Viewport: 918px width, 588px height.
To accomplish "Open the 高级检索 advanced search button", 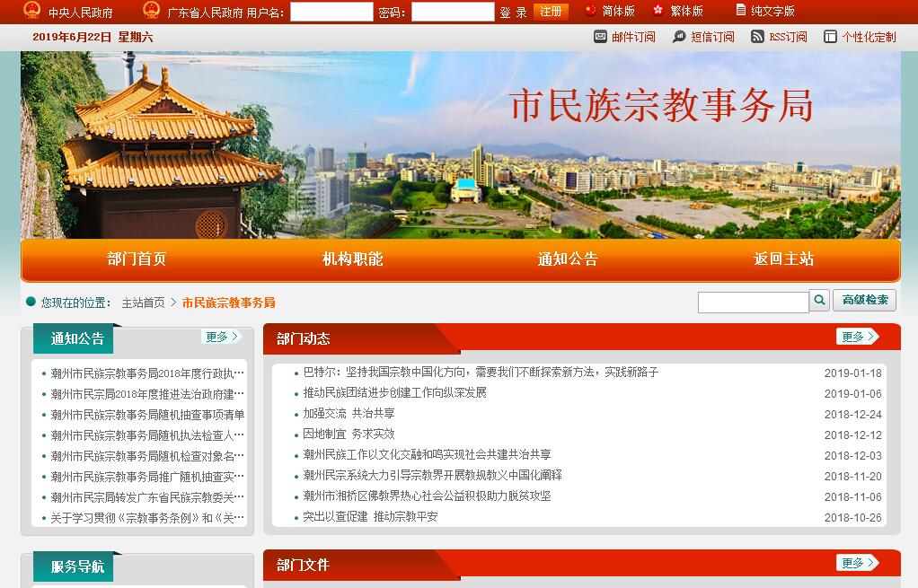I will coord(864,301).
